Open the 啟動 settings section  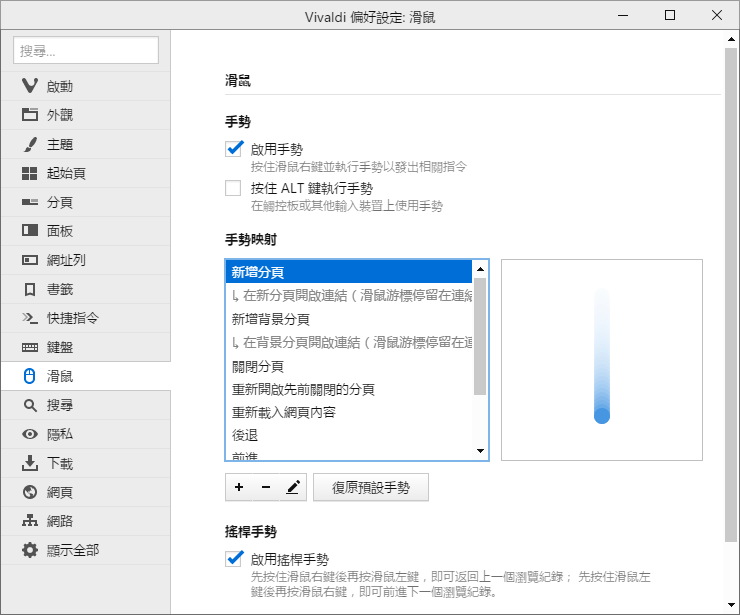tap(86, 86)
